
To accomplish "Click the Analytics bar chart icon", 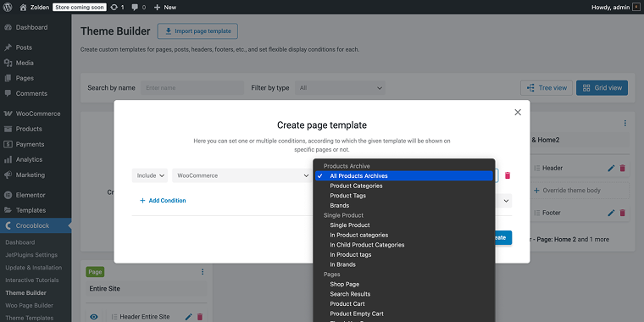I will click(8, 159).
